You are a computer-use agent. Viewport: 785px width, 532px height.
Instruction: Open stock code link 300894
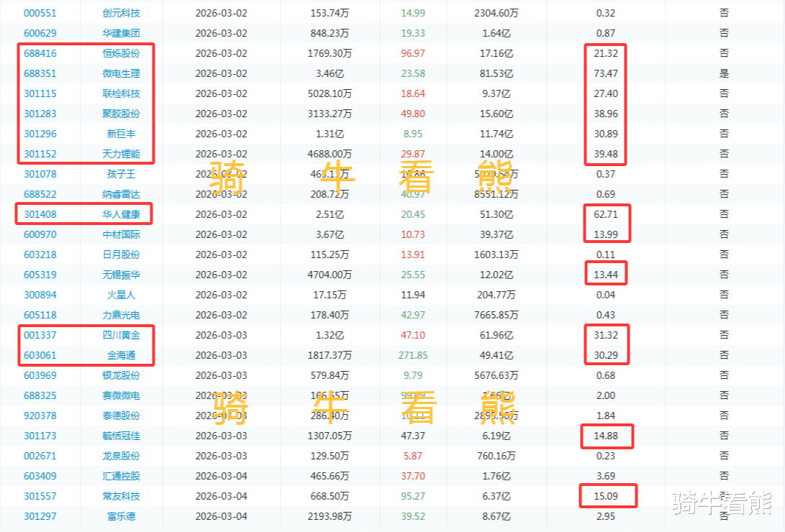pyautogui.click(x=40, y=295)
